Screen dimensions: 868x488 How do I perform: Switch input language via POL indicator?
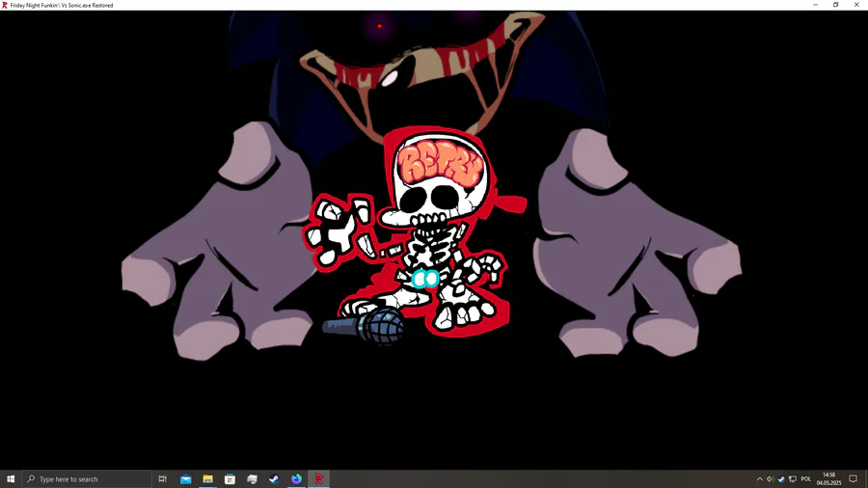(x=806, y=479)
